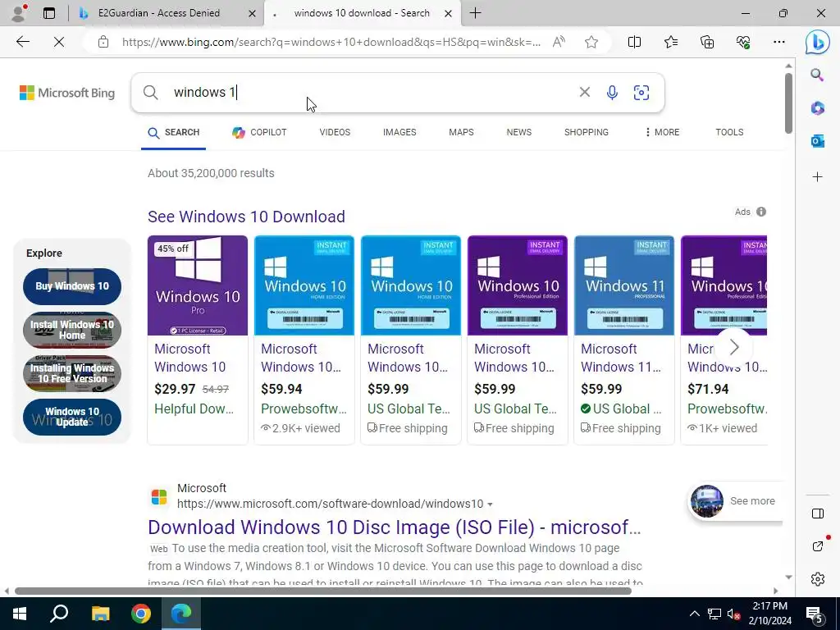The image size is (840, 630).
Task: Stop page loading with X button
Action: [x=59, y=42]
